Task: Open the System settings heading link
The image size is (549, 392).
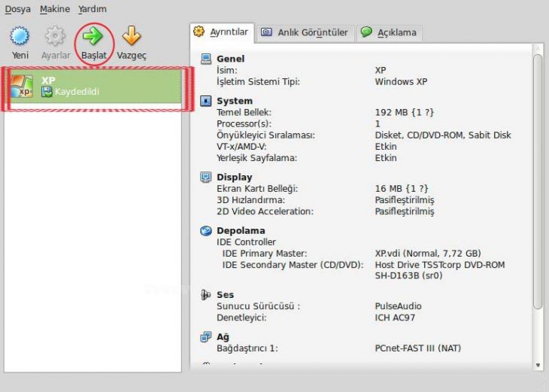Action: click(x=235, y=101)
